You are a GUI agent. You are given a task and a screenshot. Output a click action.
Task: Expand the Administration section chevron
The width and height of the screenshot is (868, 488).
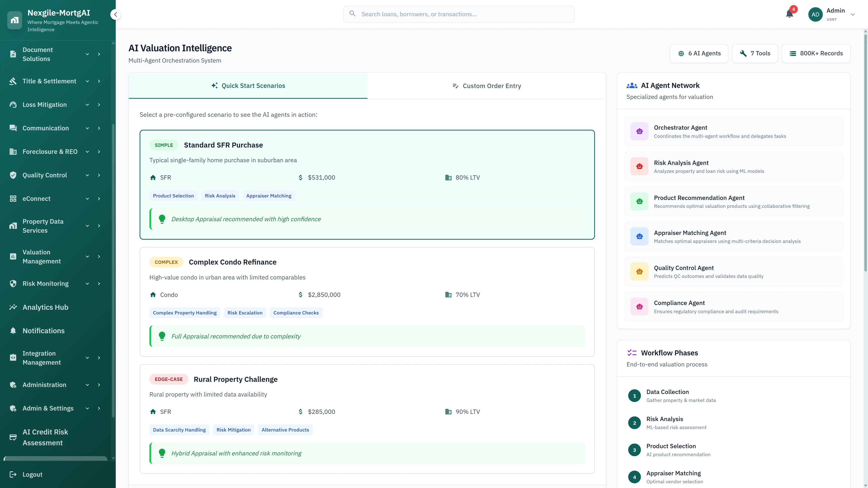(87, 385)
